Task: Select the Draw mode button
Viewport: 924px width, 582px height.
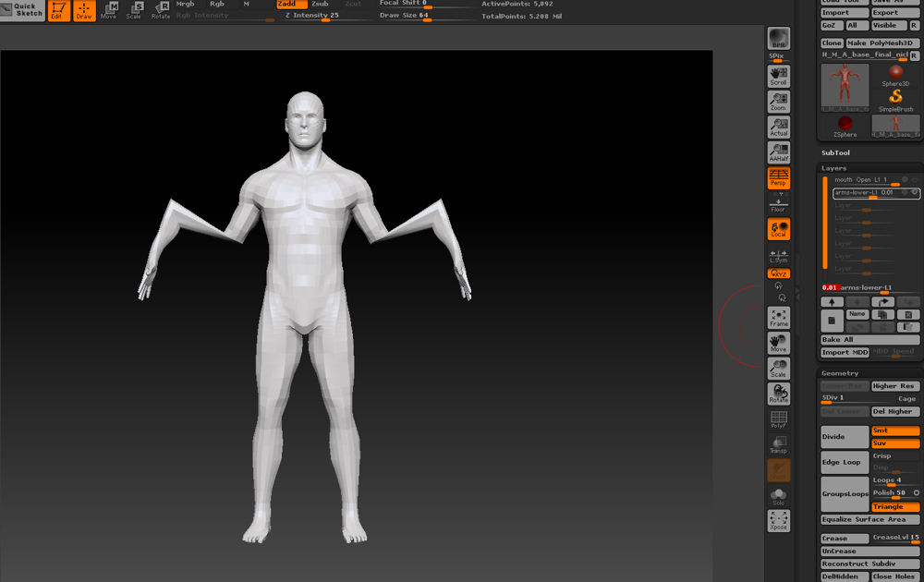Action: click(x=84, y=10)
